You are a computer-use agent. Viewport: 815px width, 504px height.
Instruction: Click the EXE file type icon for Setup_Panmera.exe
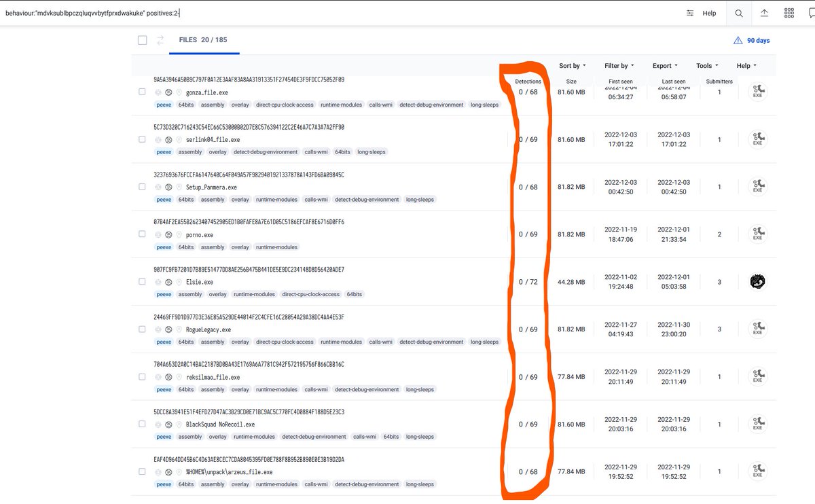pyautogui.click(x=757, y=187)
